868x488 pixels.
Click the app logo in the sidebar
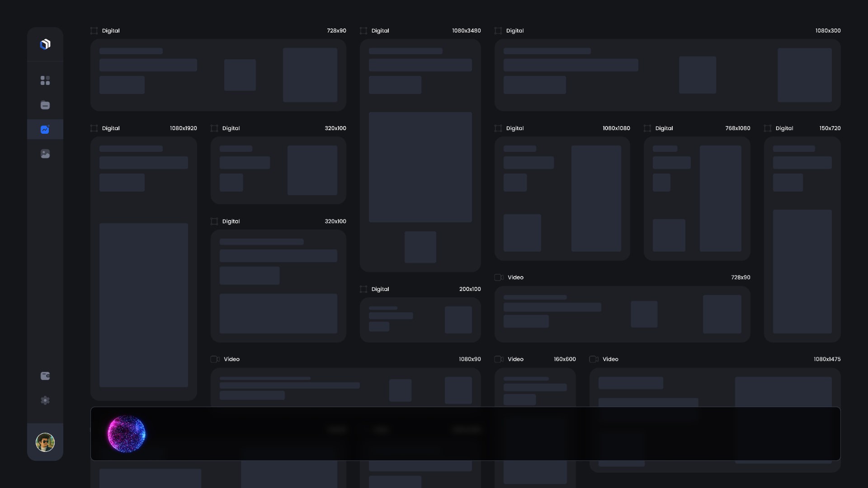coord(45,44)
